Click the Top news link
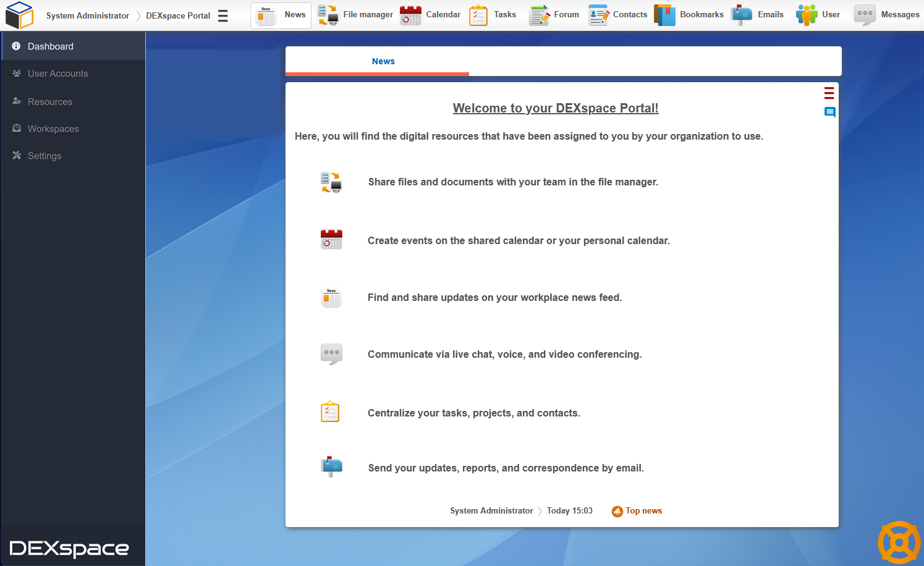 tap(637, 511)
